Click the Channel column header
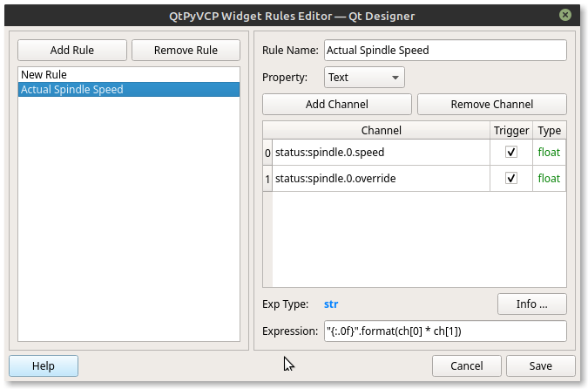This screenshot has height=389, width=588. [x=381, y=131]
